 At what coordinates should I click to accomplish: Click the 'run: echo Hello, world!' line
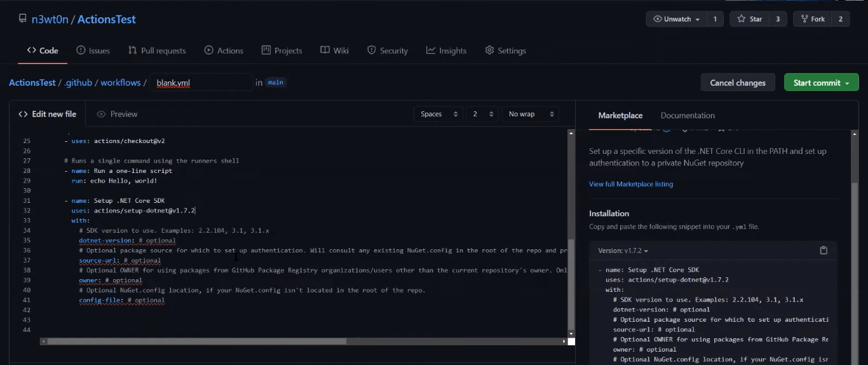pos(114,181)
